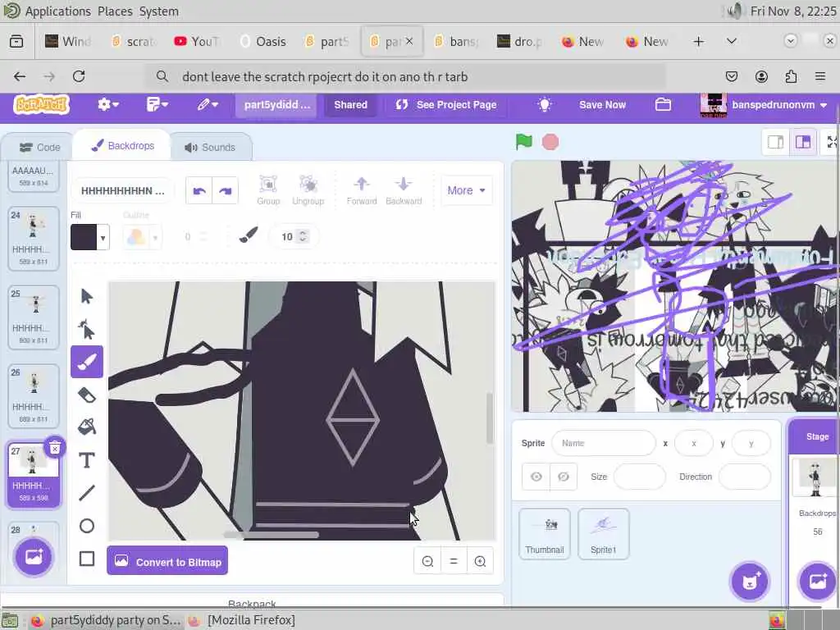
Task: Adjust the brush size stepper
Action: pyautogui.click(x=303, y=236)
